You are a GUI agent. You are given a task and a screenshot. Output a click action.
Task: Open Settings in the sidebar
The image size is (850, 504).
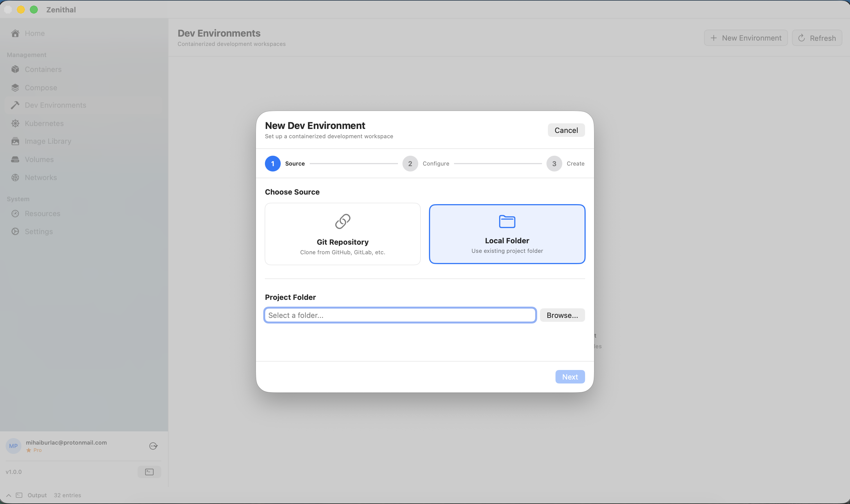(38, 232)
